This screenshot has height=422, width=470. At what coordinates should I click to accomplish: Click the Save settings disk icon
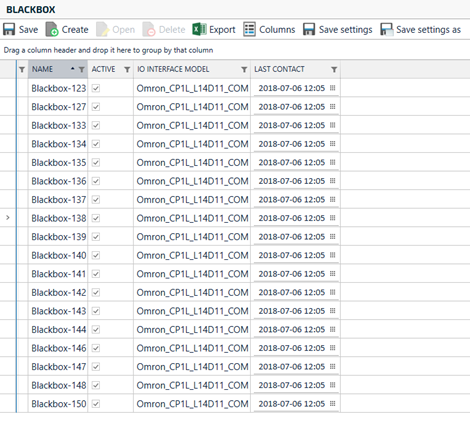tap(309, 29)
